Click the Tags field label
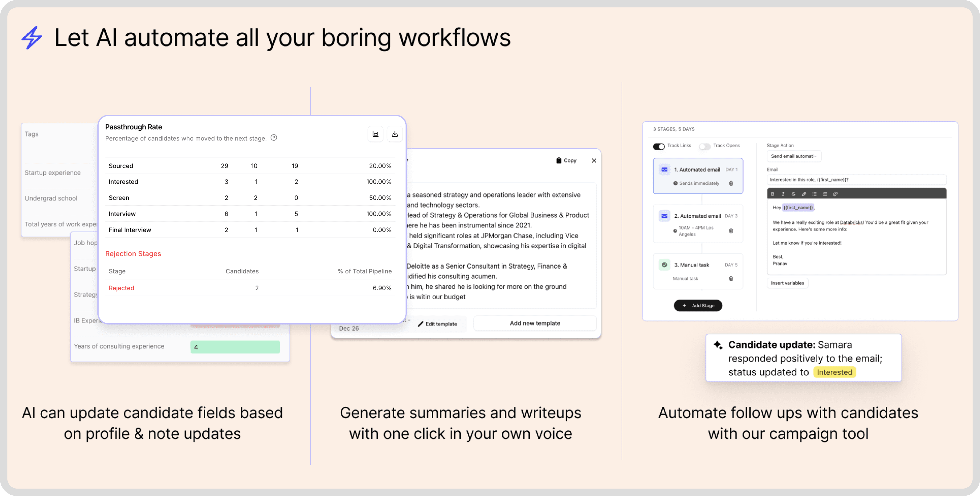 (x=31, y=134)
